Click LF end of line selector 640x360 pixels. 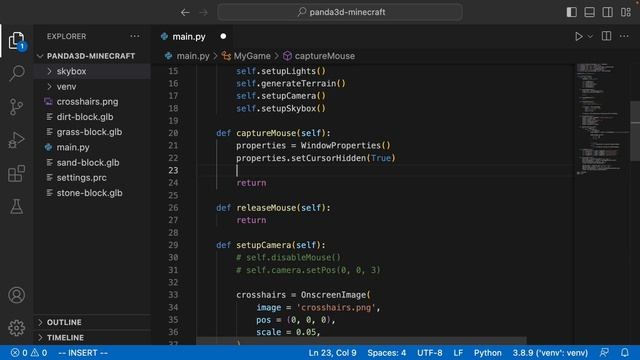(x=458, y=353)
